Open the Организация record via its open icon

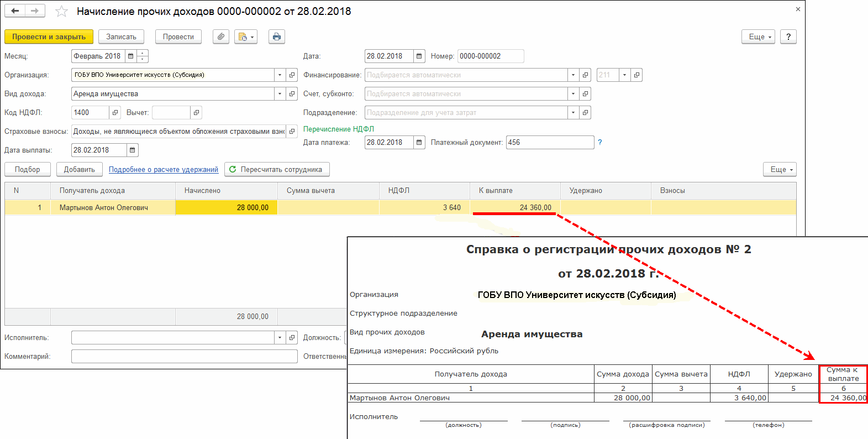(x=292, y=75)
